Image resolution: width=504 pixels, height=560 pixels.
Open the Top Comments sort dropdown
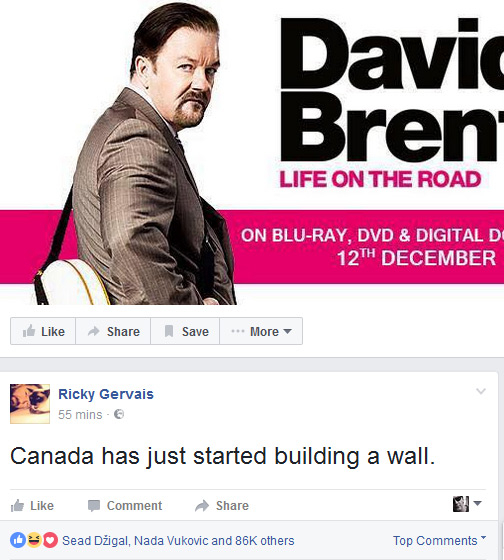click(439, 540)
